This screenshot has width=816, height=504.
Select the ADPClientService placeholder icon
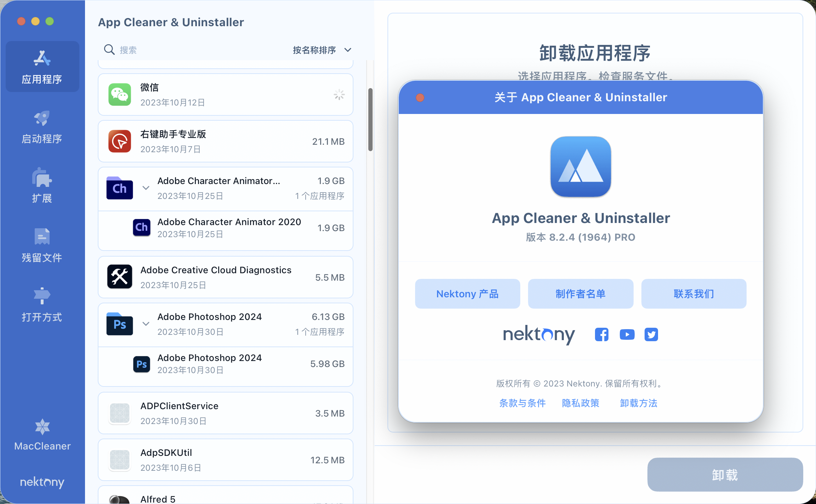[120, 413]
